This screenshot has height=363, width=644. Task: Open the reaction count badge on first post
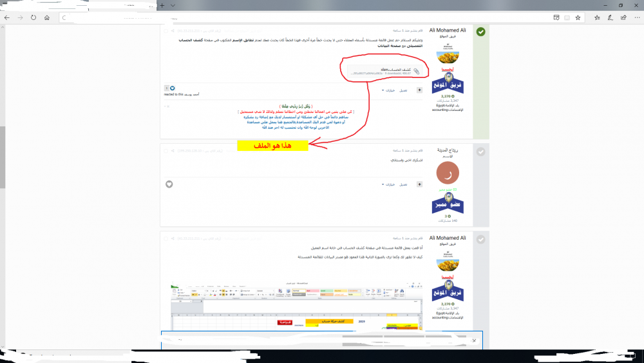coord(166,88)
